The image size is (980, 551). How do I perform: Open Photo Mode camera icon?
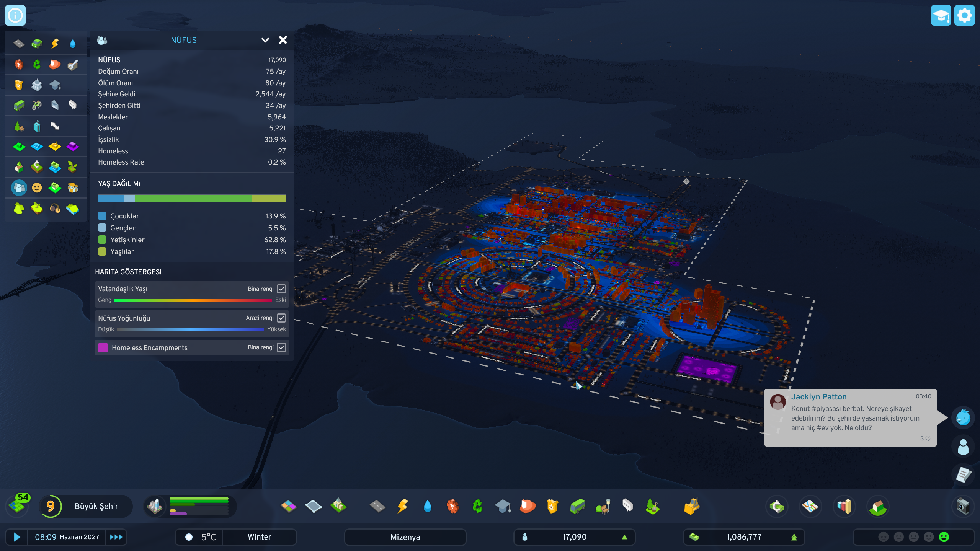[963, 506]
